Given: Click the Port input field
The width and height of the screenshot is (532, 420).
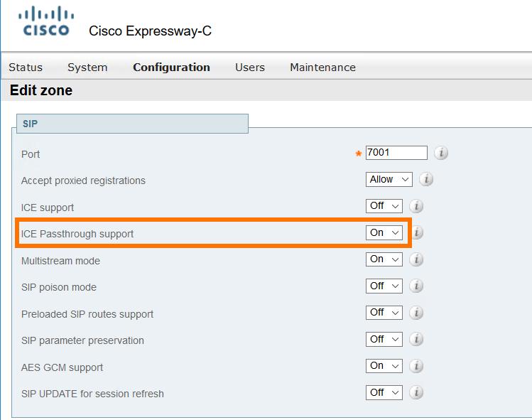Looking at the screenshot, I should 396,153.
